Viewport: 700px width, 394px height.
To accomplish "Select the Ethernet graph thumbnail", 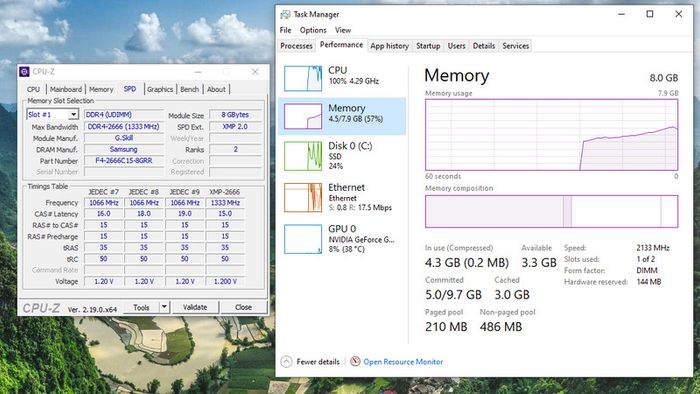I will (x=303, y=198).
